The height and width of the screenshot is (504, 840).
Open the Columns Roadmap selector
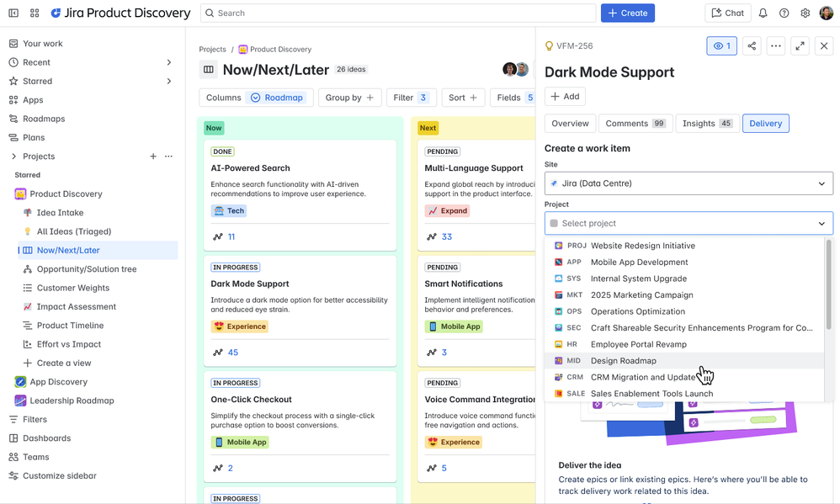(x=254, y=98)
